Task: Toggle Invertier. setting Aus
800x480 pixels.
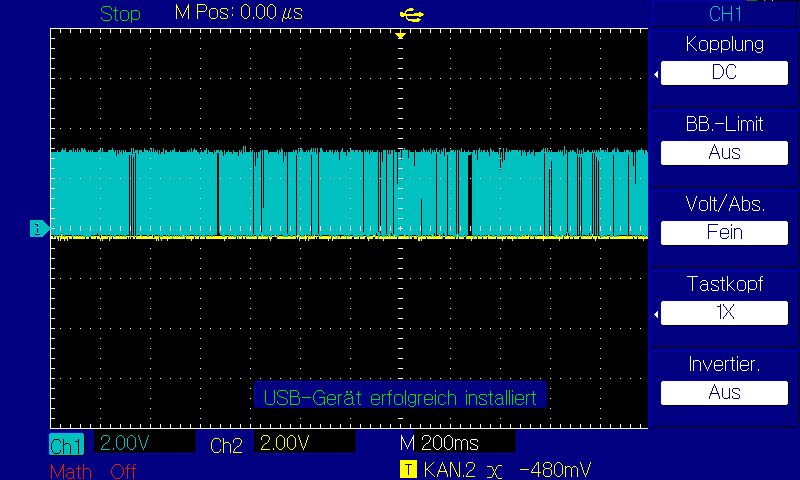Action: click(724, 393)
